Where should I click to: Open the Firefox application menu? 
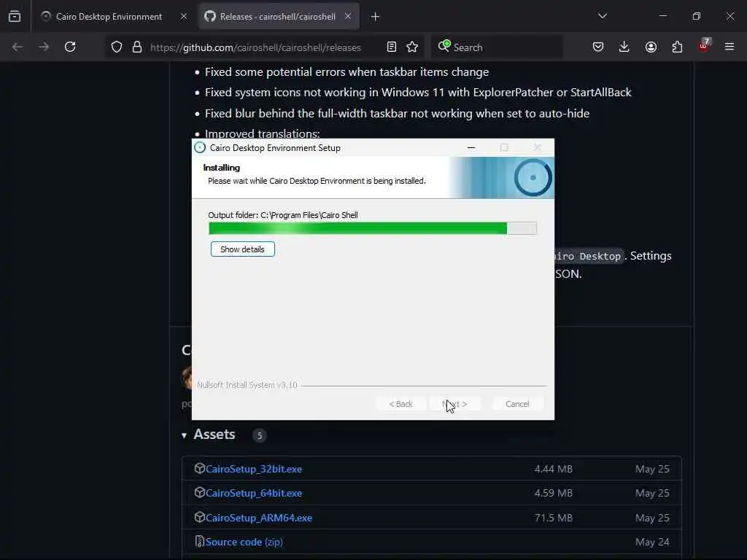[x=729, y=47]
